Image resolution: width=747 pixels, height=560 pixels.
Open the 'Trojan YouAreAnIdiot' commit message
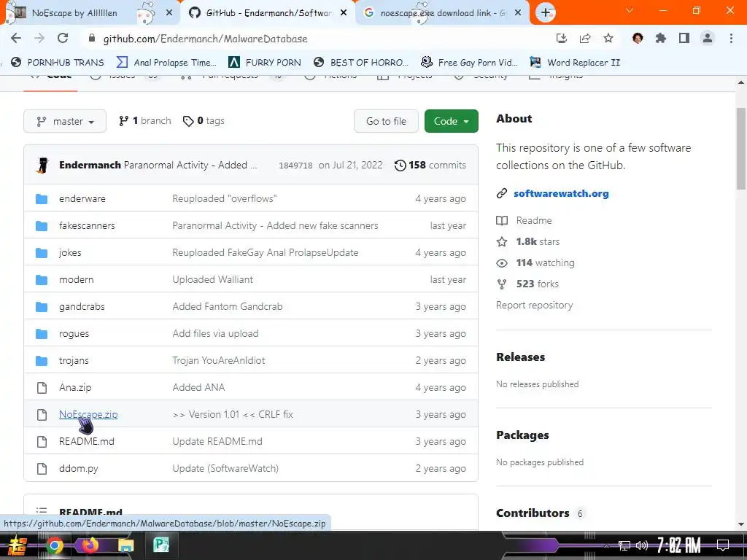point(219,360)
